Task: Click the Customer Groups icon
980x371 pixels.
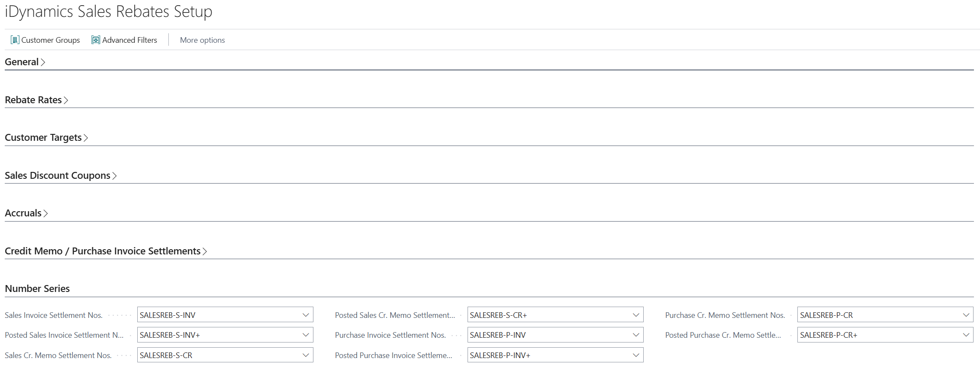Action: point(15,40)
